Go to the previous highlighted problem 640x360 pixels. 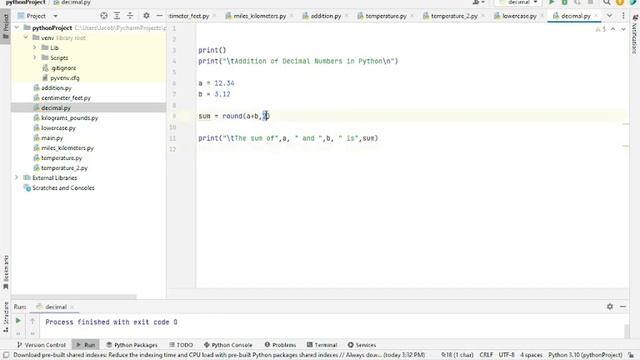coord(613,29)
